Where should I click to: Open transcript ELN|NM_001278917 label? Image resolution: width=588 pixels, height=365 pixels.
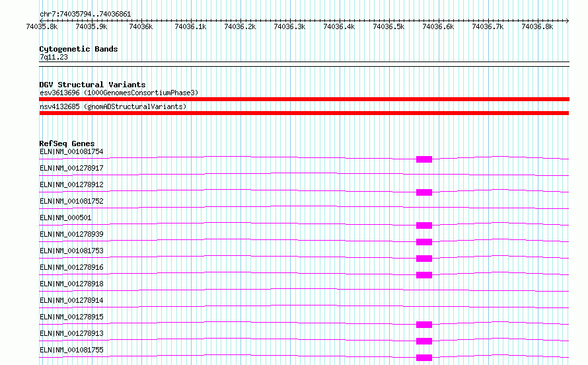click(71, 169)
